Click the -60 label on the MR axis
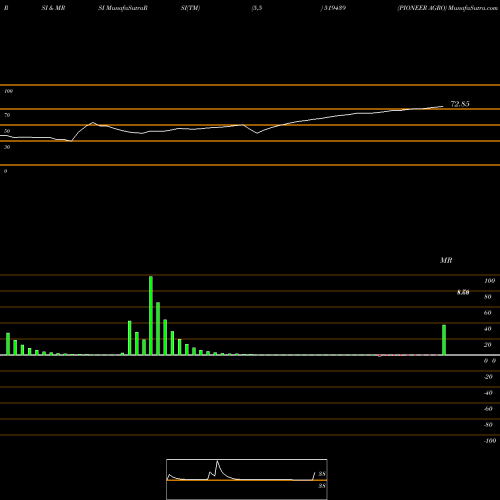 click(x=488, y=409)
